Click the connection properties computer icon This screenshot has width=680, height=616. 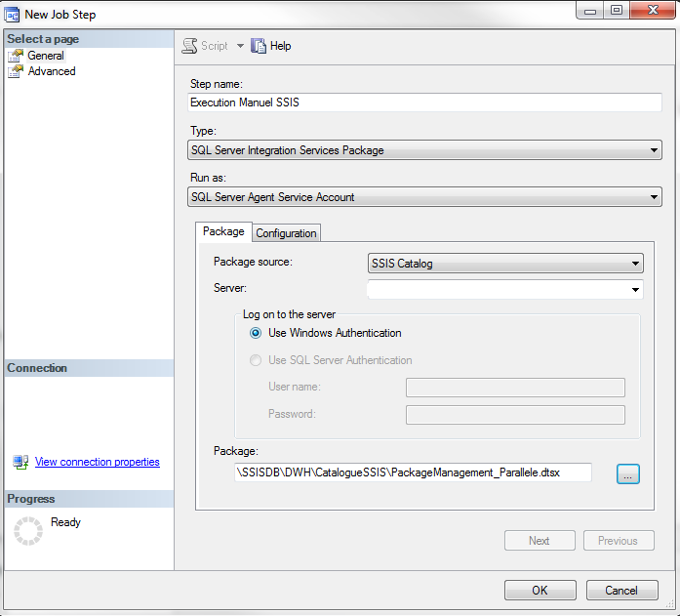[20, 462]
